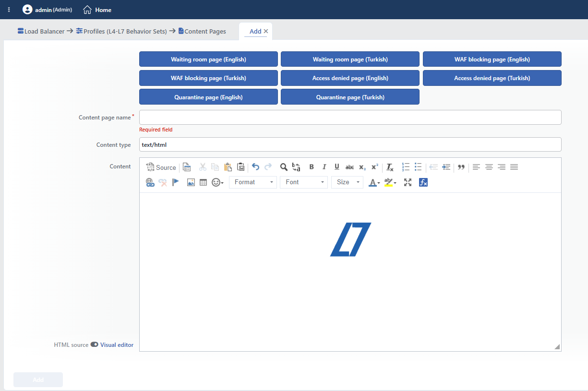Viewport: 588px width, 391px height.
Task: Open Source view in the editor
Action: point(161,167)
